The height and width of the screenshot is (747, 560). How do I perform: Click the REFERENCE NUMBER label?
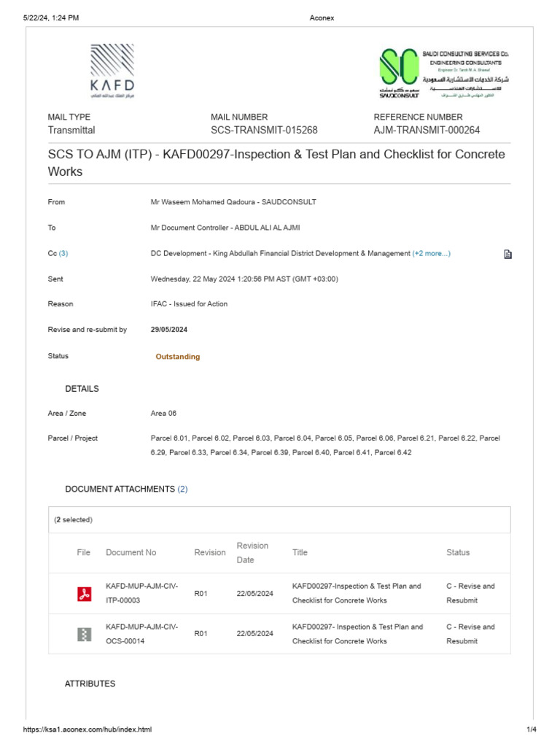[x=418, y=117]
